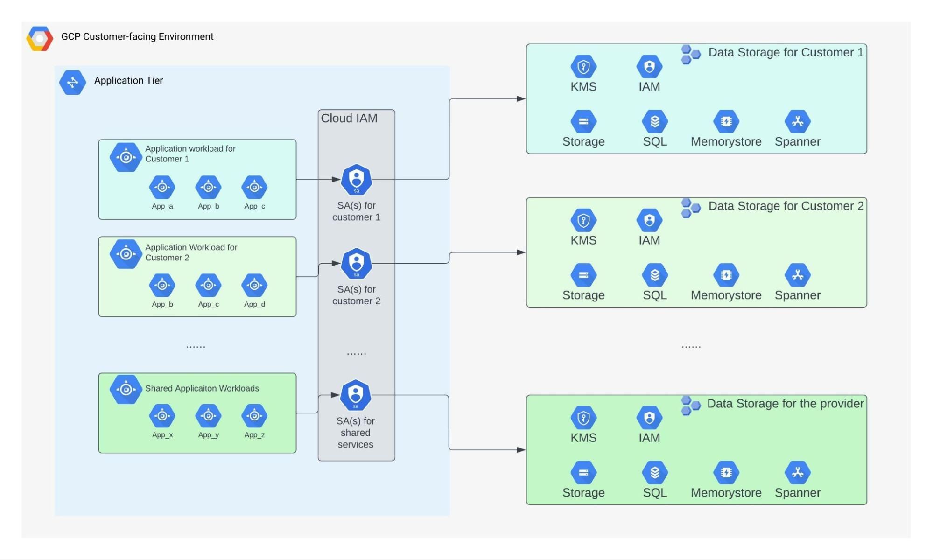Click the App_c icon in Customer 2 workload
Viewport: 933px width, 560px height.
pos(208,285)
